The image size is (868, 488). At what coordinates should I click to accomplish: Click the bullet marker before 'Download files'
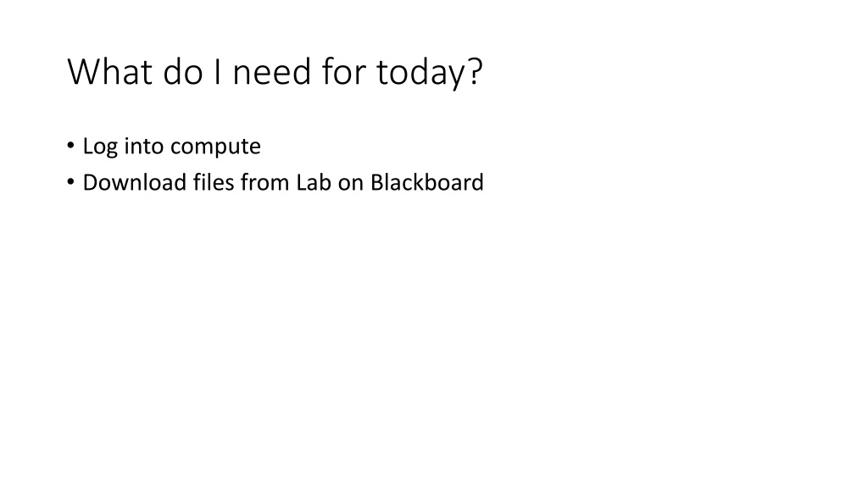(x=70, y=182)
